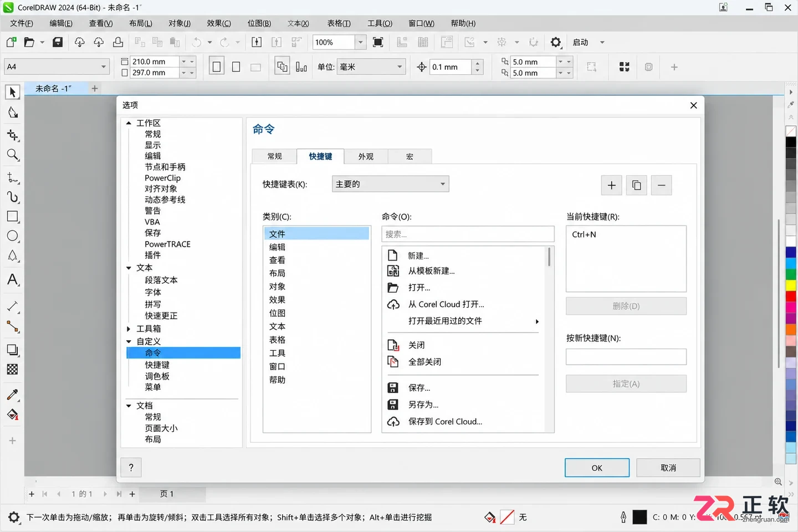This screenshot has width=798, height=532.
Task: Open the shortcut table dropdown 主要的
Action: point(390,184)
